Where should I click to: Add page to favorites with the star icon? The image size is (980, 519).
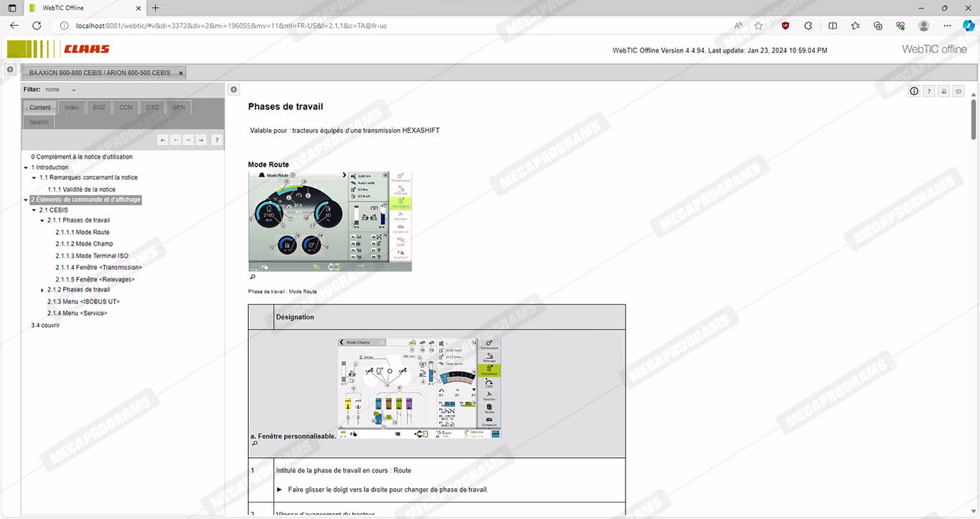[758, 25]
